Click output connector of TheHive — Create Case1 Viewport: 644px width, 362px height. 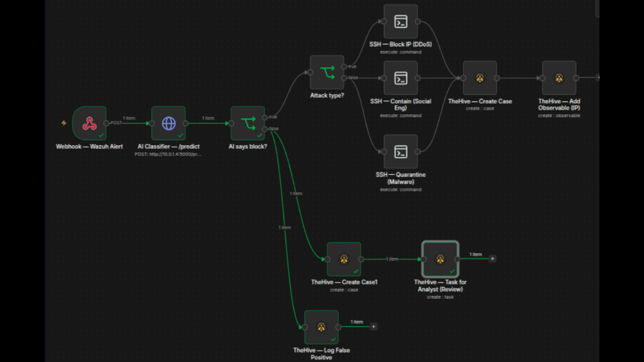tap(361, 259)
